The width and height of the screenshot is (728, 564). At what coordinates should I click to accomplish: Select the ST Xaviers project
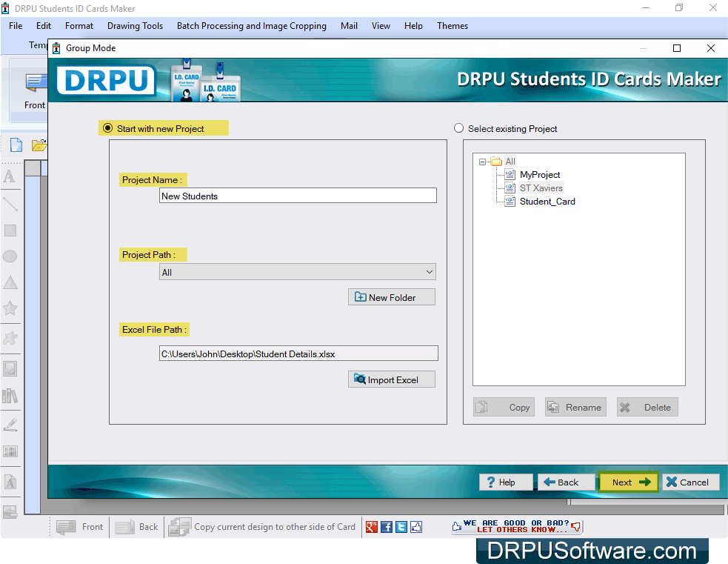(x=540, y=188)
